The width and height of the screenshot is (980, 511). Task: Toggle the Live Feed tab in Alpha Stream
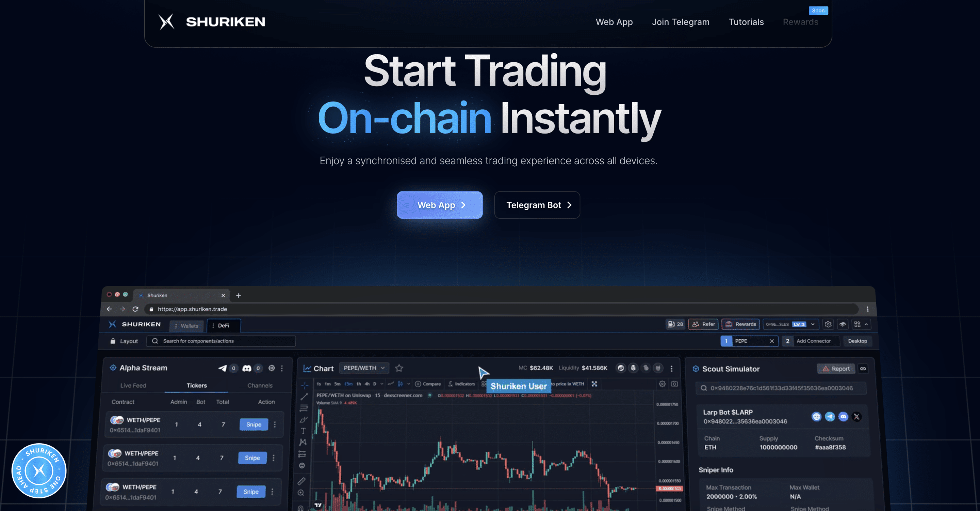click(133, 385)
